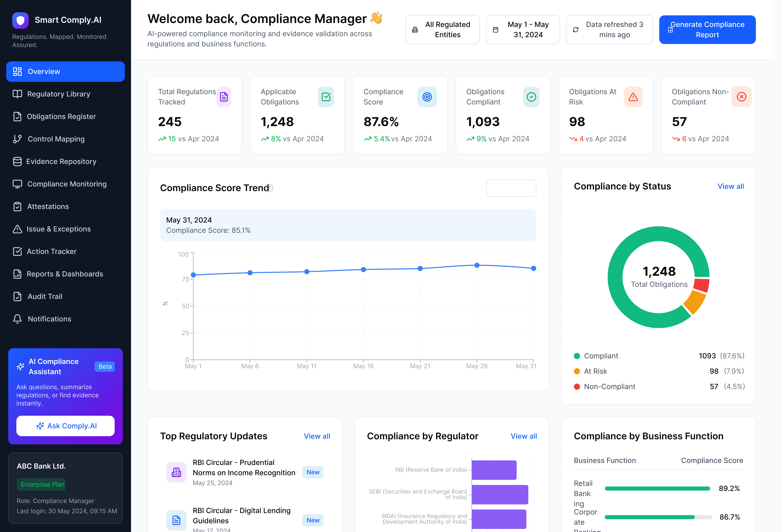
Task: Go to the Overview page
Action: (66, 71)
